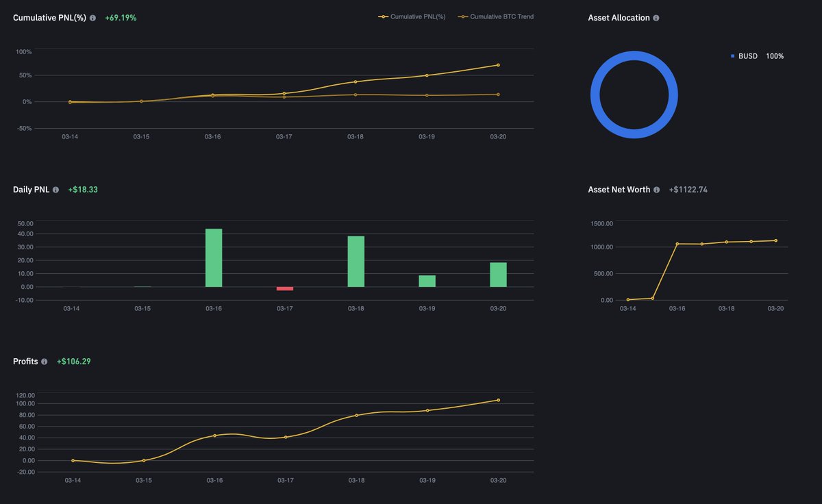Click the +$1122.74 net worth value
This screenshot has width=822, height=504.
click(x=688, y=190)
